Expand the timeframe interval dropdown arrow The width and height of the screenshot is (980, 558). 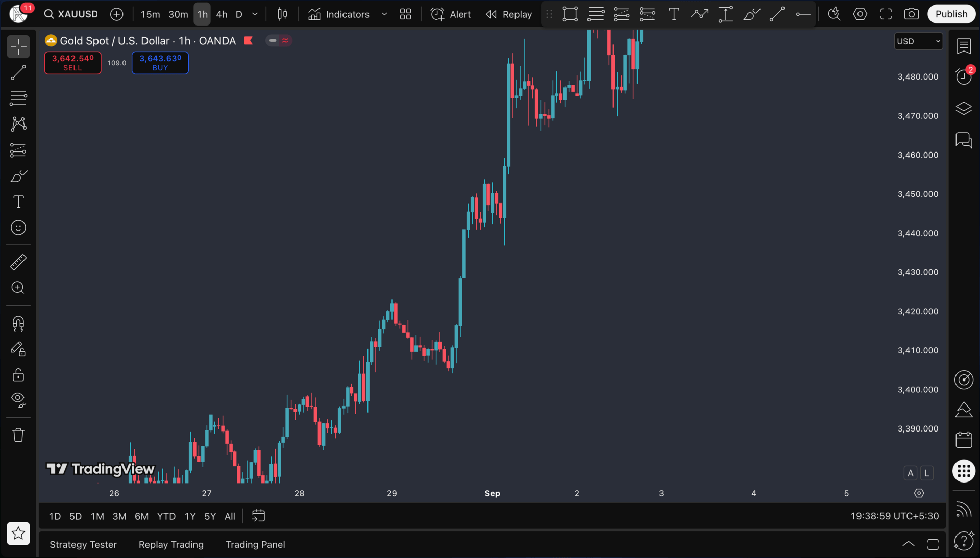[255, 14]
